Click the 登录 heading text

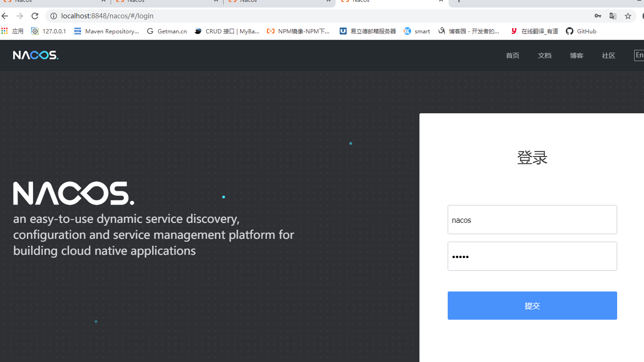pyautogui.click(x=532, y=157)
